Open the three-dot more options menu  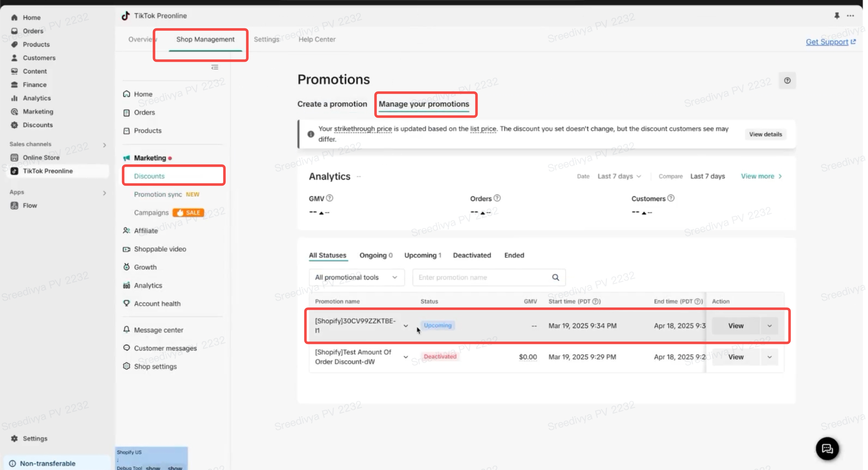(x=850, y=16)
